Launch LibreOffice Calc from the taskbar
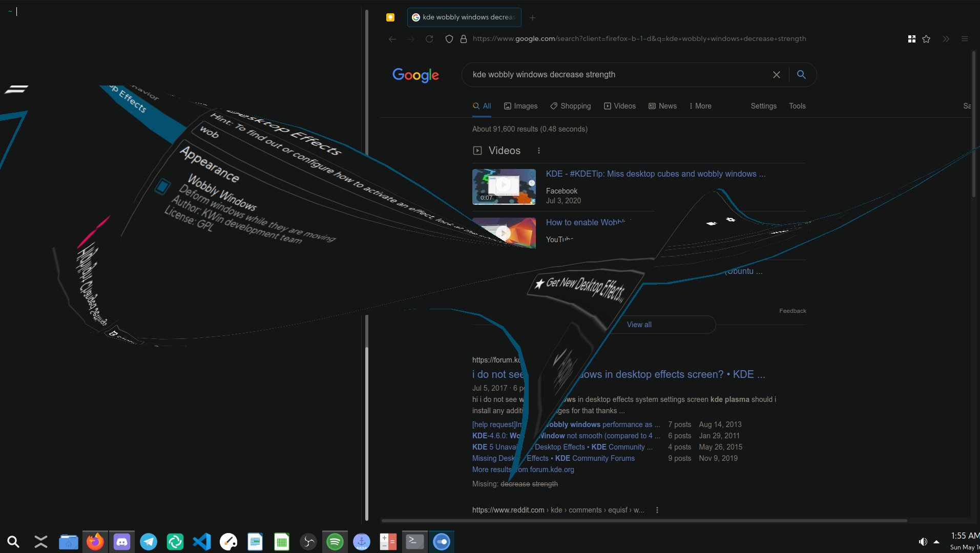Image resolution: width=980 pixels, height=553 pixels. pyautogui.click(x=282, y=542)
